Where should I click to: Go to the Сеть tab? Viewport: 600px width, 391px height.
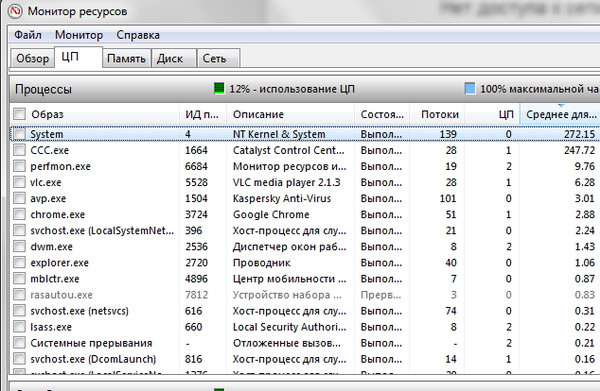coord(218,59)
